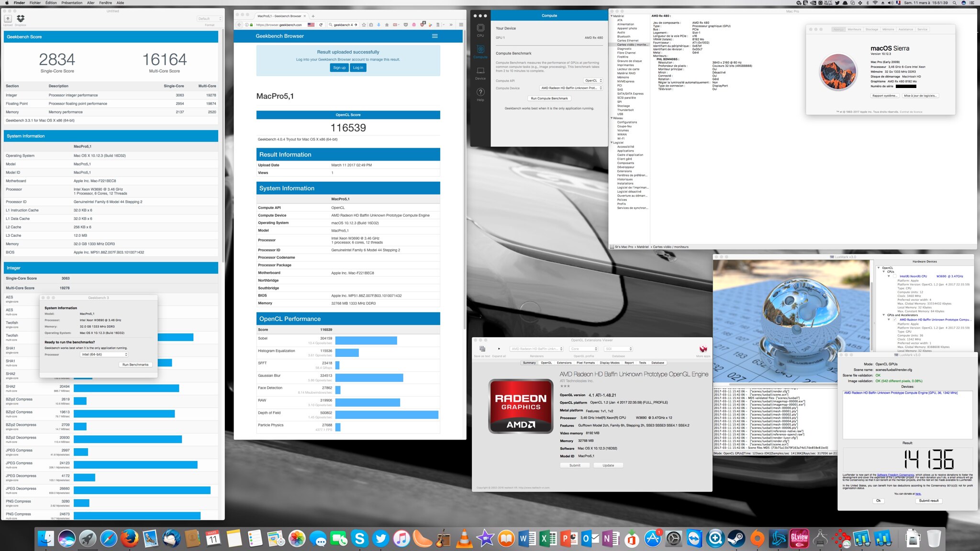Select the Compute icon in Geekbench 4 sidebar

tap(480, 51)
